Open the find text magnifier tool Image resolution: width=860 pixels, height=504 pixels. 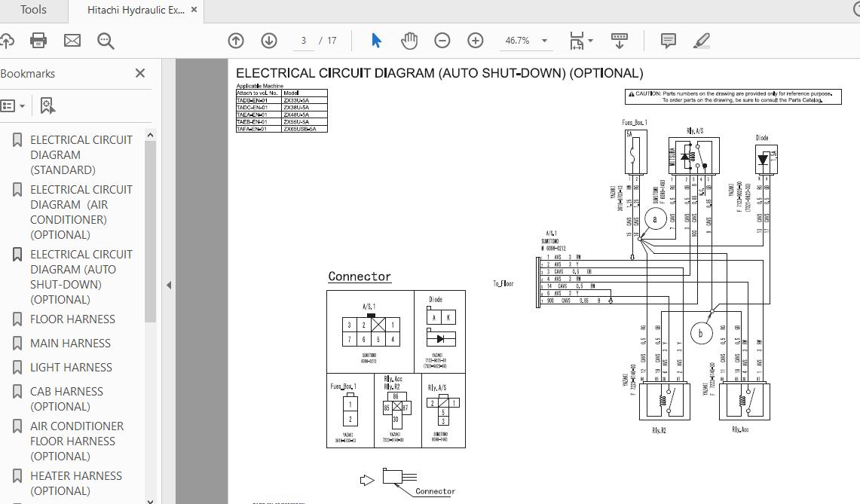(106, 41)
